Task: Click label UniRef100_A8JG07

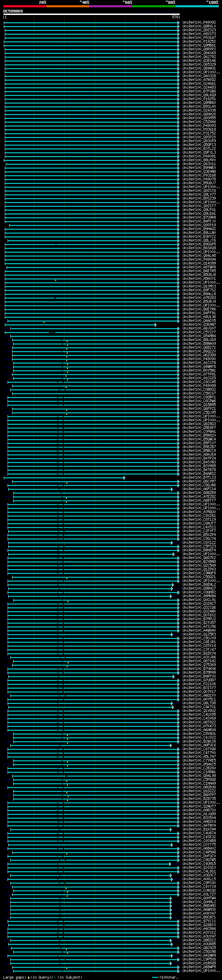Action: 199,328
